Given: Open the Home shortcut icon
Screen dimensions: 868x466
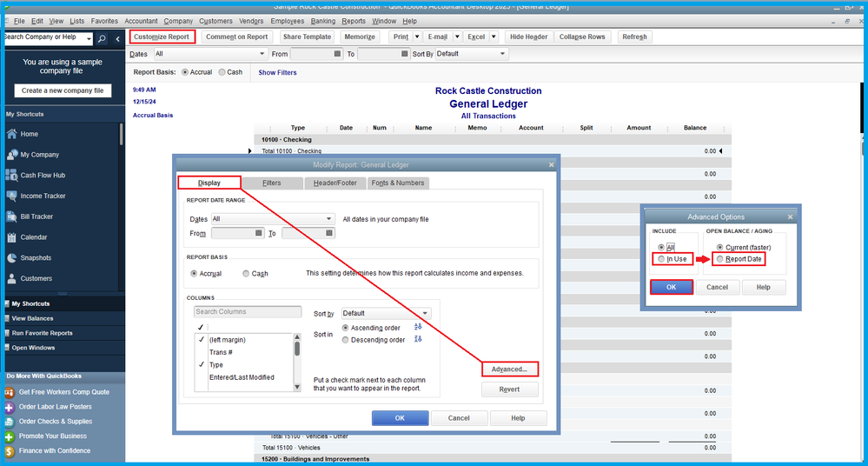Looking at the screenshot, I should click(11, 134).
